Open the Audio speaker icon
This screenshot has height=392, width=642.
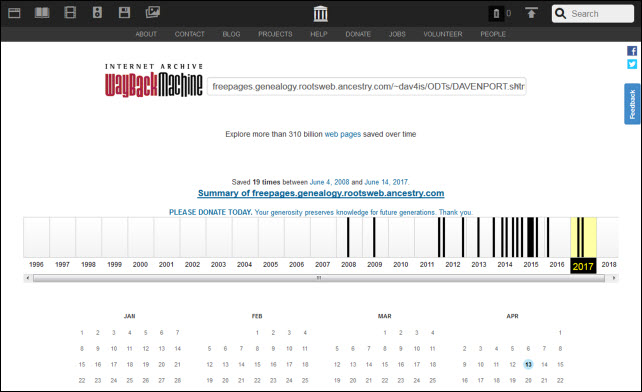[97, 13]
